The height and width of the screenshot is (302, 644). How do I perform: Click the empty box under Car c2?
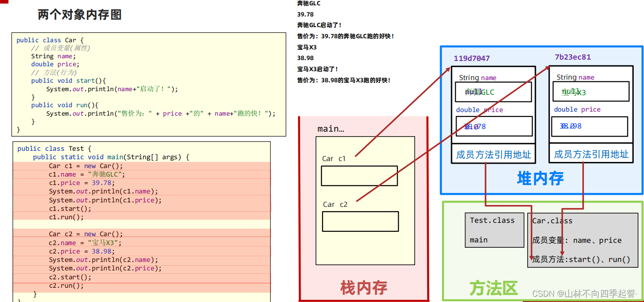pyautogui.click(x=360, y=221)
